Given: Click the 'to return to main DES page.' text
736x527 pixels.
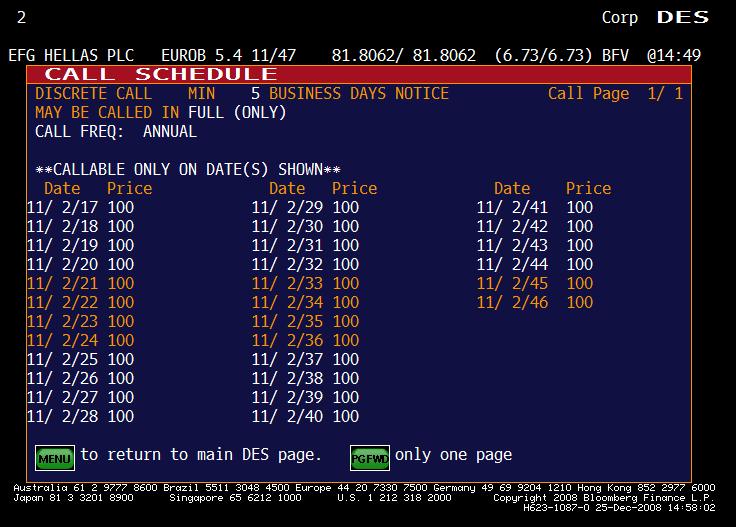Looking at the screenshot, I should click(x=201, y=454).
